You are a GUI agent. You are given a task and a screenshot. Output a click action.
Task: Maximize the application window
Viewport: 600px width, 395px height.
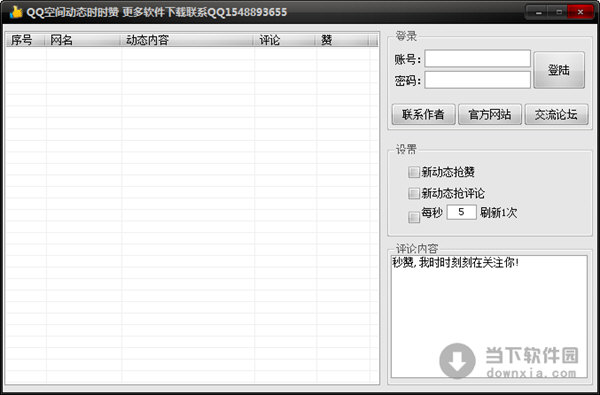pyautogui.click(x=559, y=12)
